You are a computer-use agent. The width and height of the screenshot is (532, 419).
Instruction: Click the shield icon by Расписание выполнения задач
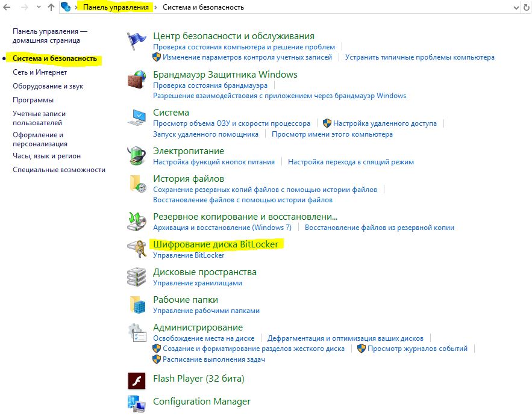click(157, 359)
